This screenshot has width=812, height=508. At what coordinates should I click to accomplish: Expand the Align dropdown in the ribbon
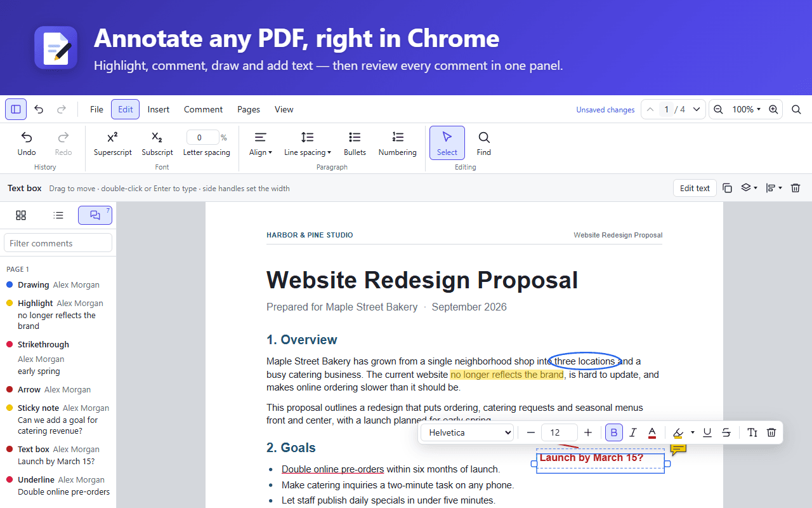coord(261,143)
